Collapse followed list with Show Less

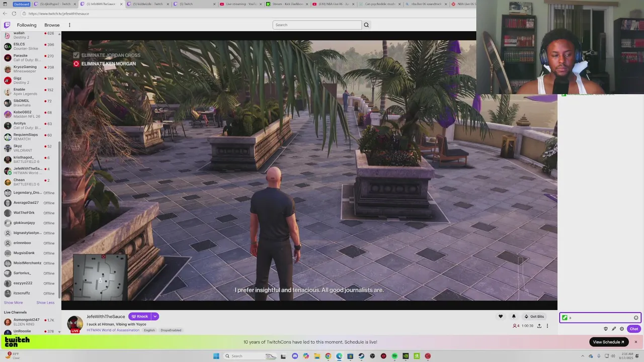[45, 303]
